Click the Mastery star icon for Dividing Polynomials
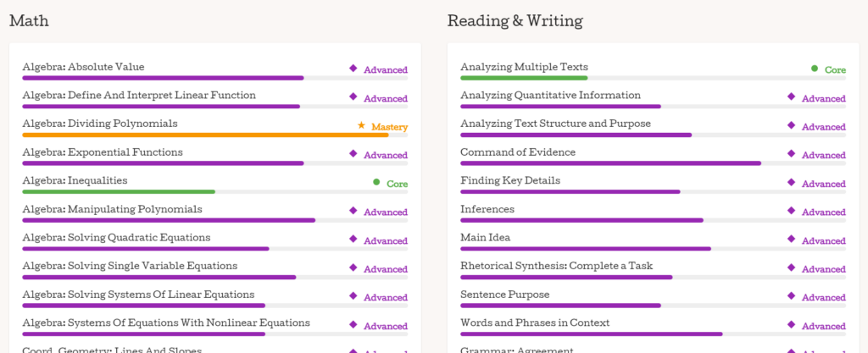The height and width of the screenshot is (353, 868). coord(361,125)
